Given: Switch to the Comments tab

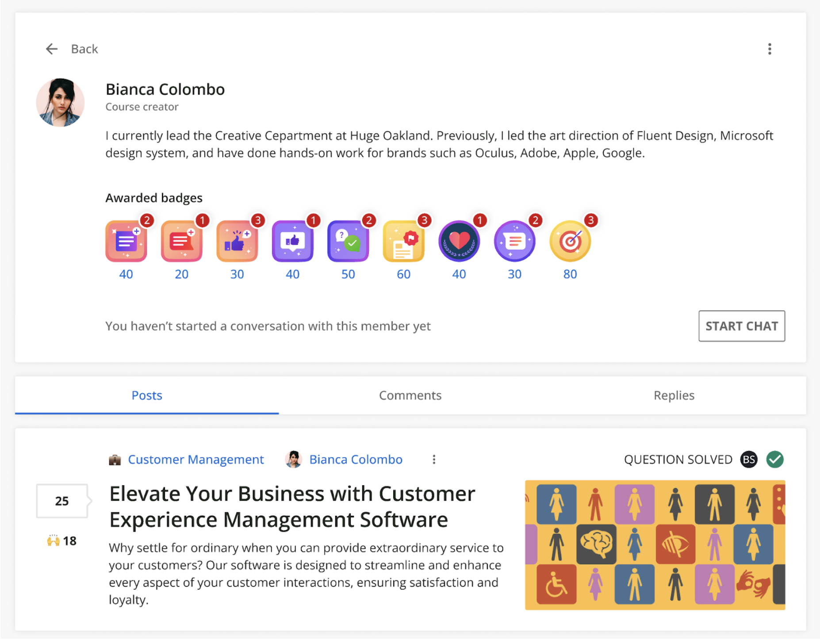Looking at the screenshot, I should pyautogui.click(x=410, y=395).
